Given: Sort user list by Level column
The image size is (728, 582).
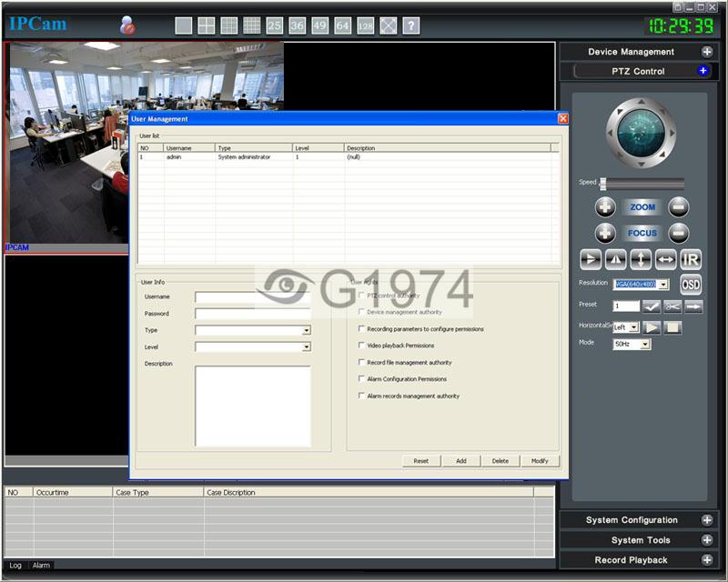Looking at the screenshot, I should (x=318, y=148).
